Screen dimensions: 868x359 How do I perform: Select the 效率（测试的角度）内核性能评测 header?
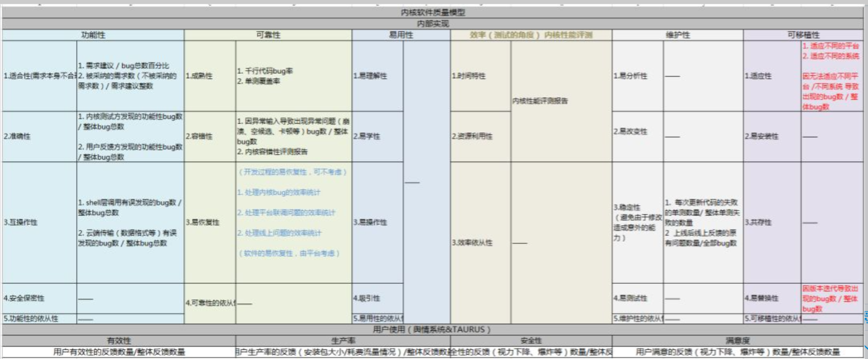(531, 35)
